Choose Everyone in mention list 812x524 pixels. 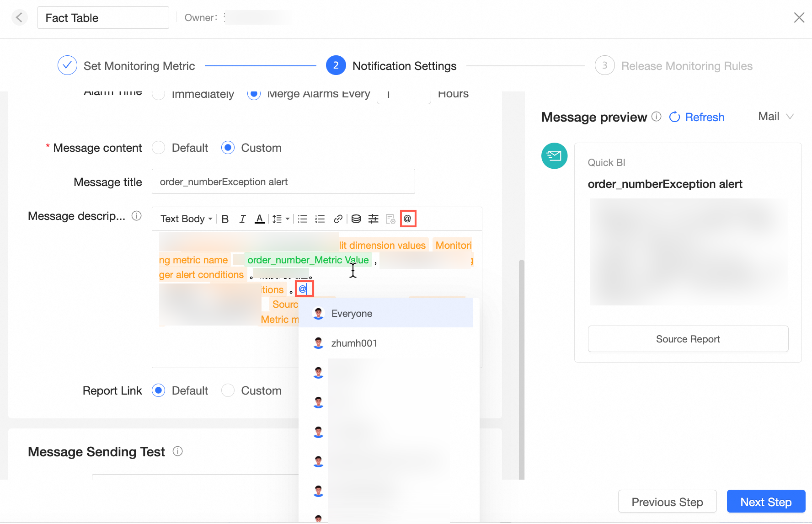386,313
